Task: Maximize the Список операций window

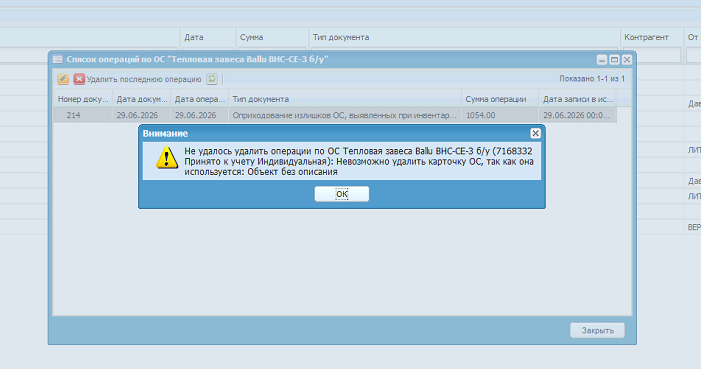Action: (x=614, y=59)
